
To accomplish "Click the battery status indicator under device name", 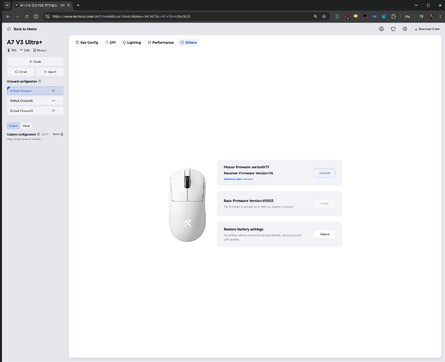I will tap(12, 50).
